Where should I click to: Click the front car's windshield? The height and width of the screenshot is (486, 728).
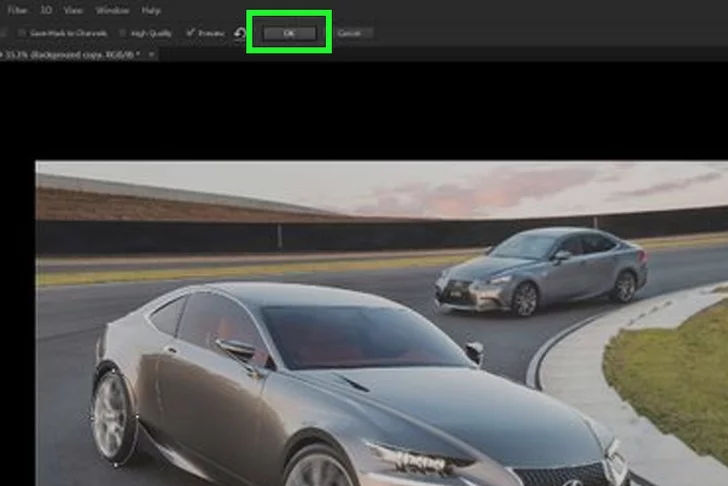tap(360, 337)
